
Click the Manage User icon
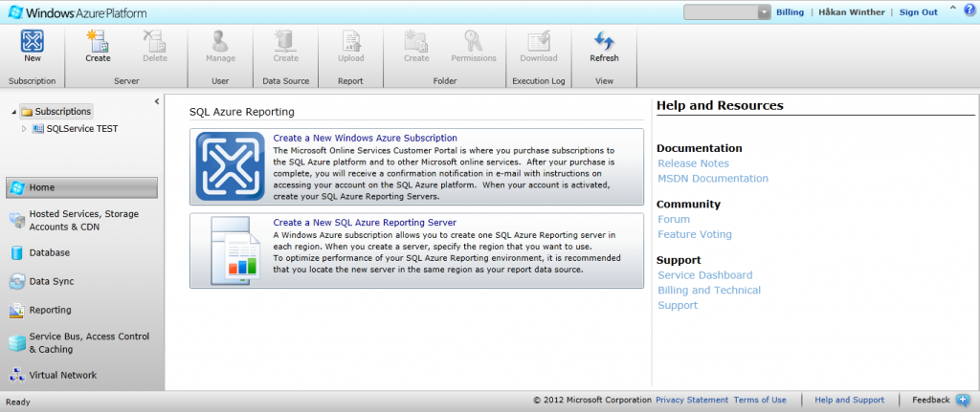(221, 41)
